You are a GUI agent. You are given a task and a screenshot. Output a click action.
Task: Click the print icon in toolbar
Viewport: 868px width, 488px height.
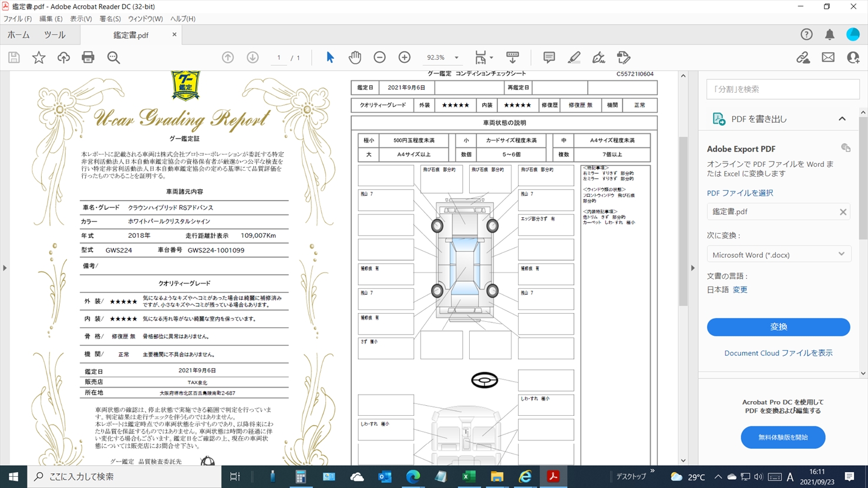tap(88, 58)
